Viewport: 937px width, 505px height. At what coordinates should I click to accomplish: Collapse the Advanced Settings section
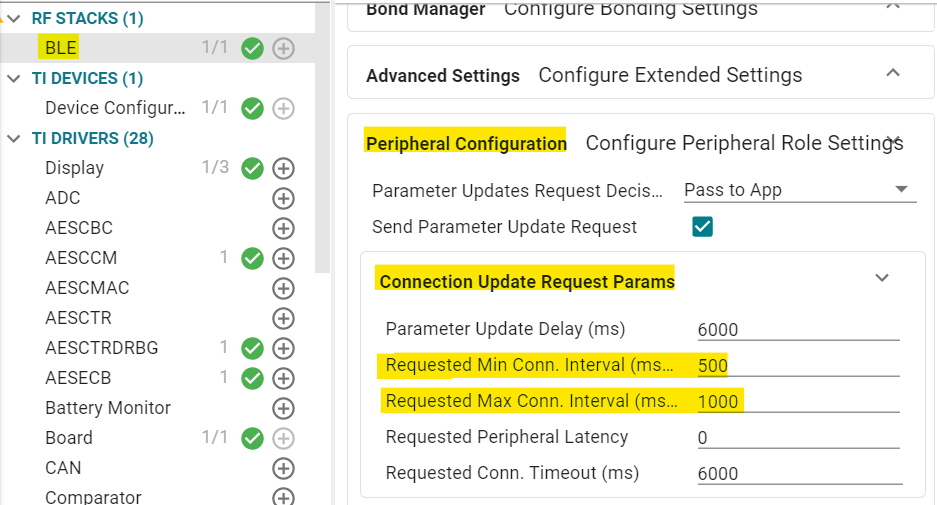(894, 73)
